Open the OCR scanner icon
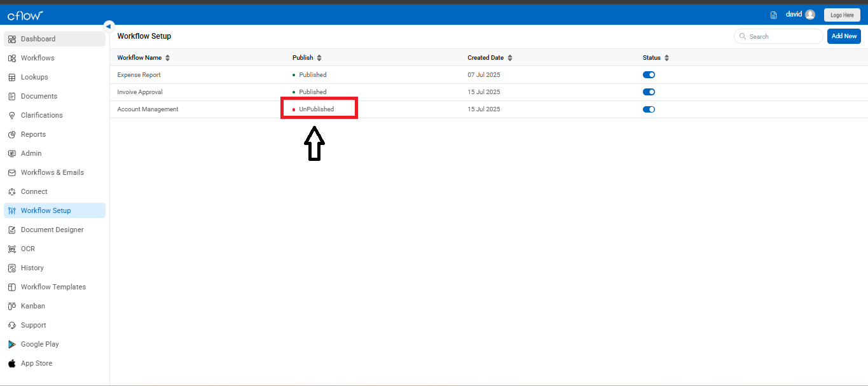 12,249
